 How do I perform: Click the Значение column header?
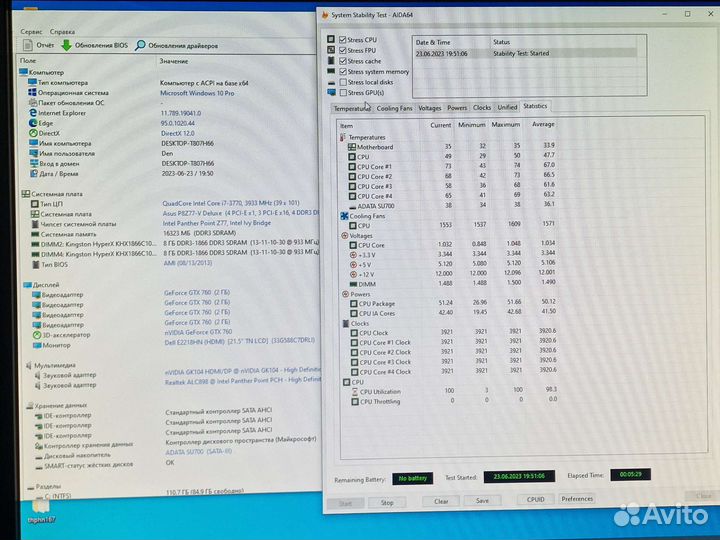pyautogui.click(x=174, y=61)
